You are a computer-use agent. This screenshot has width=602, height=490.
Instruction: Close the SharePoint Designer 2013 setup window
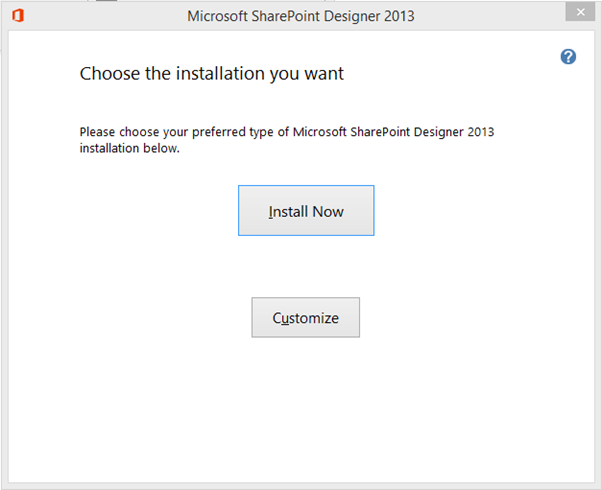click(580, 12)
